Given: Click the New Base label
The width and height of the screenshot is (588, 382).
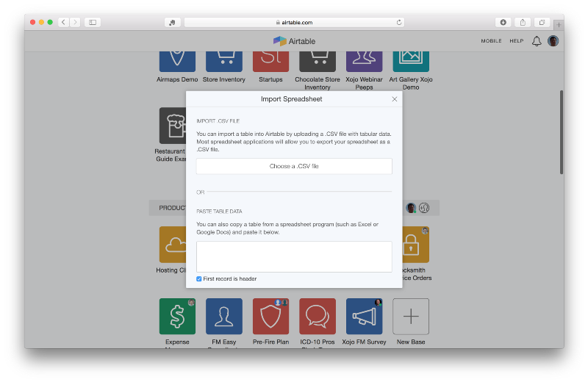Looking at the screenshot, I should click(411, 342).
